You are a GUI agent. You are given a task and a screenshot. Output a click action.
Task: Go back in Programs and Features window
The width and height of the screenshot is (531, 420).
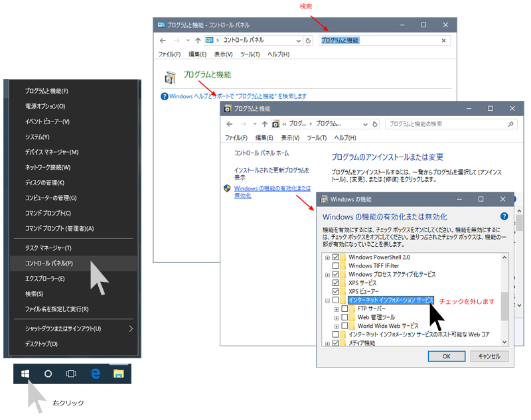pos(230,124)
